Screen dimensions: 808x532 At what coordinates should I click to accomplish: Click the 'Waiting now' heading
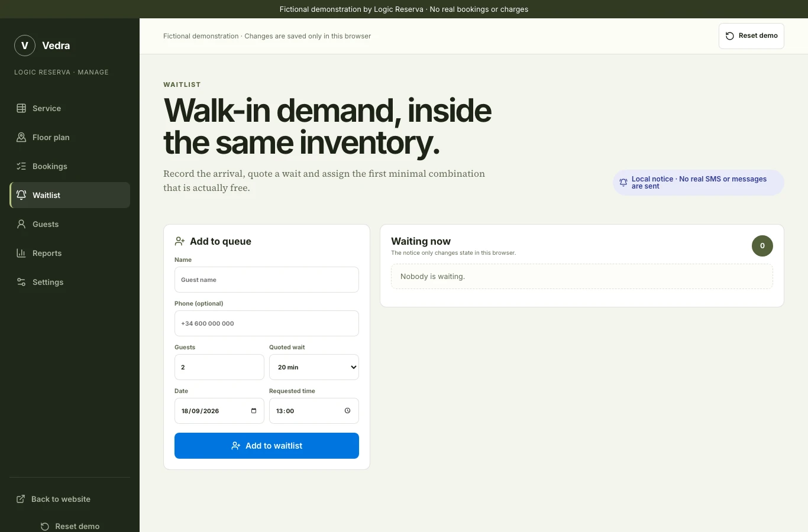tap(421, 241)
